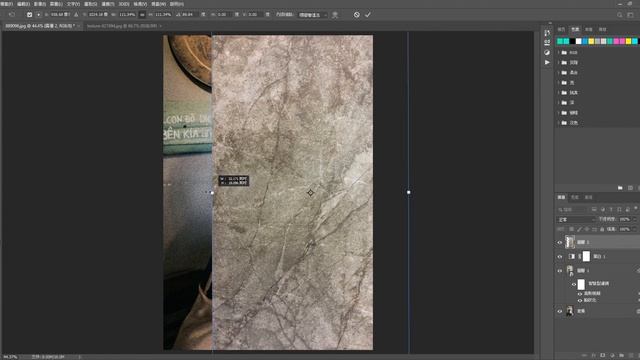Switch to warp mode icon in options bar

tap(335, 15)
